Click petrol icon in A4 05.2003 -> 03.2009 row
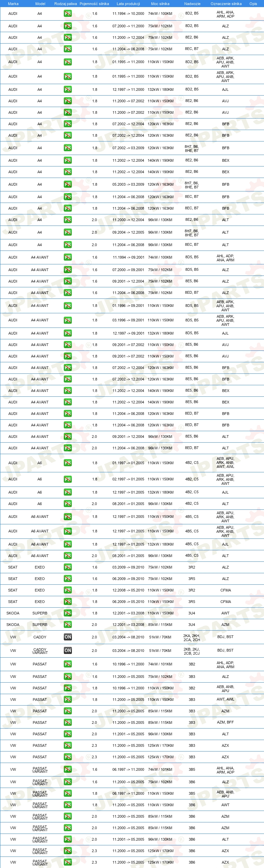 68,184
